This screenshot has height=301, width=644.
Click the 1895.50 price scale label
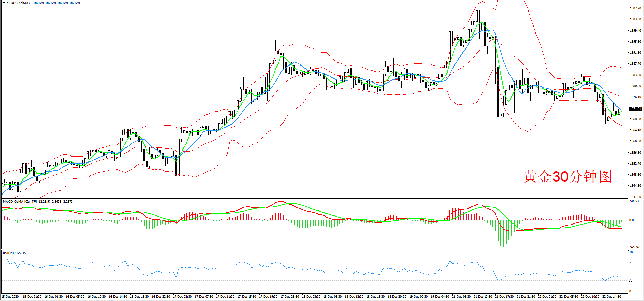click(635, 42)
